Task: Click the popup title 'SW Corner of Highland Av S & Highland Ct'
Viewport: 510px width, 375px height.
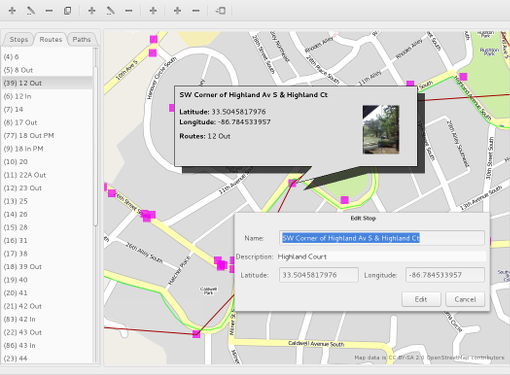Action: pos(253,95)
